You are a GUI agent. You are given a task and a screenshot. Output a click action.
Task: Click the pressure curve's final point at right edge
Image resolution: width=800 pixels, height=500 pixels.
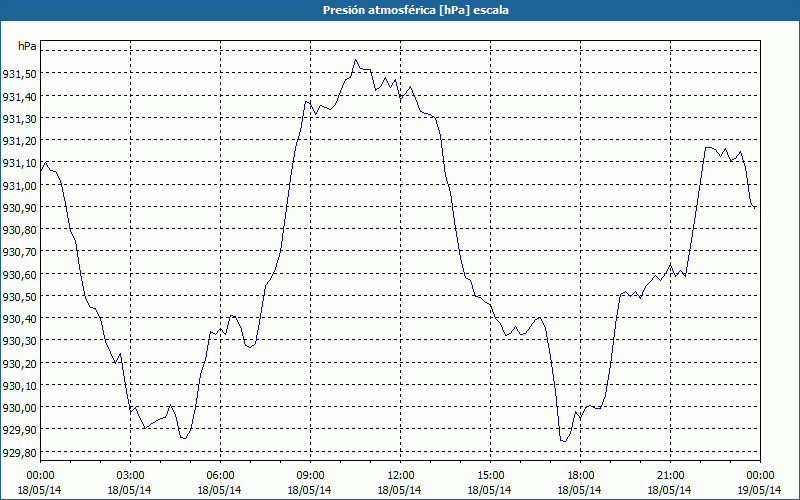[x=756, y=207]
